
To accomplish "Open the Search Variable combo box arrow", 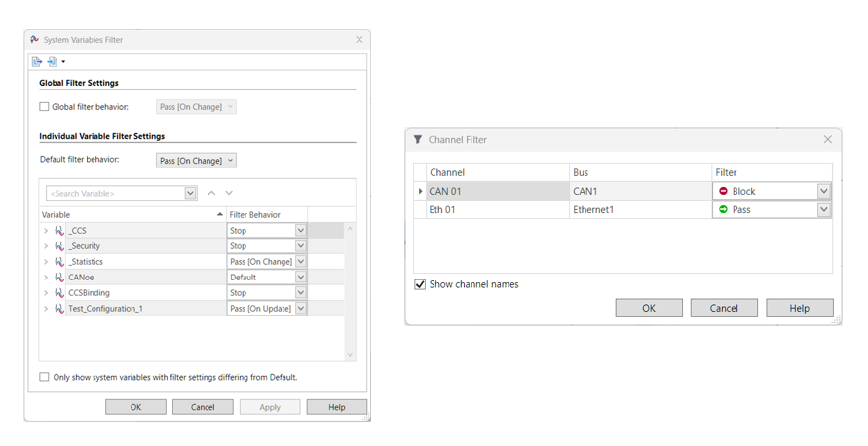I will pyautogui.click(x=190, y=193).
